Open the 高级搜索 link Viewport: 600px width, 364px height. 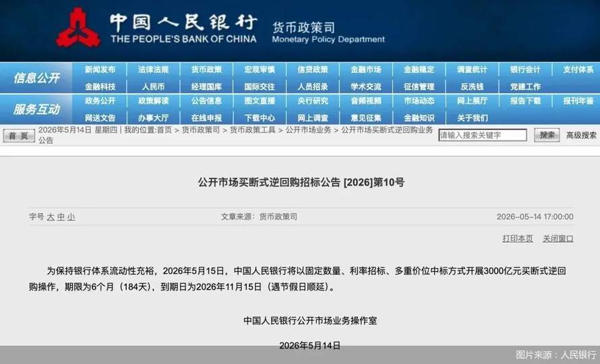coord(581,135)
